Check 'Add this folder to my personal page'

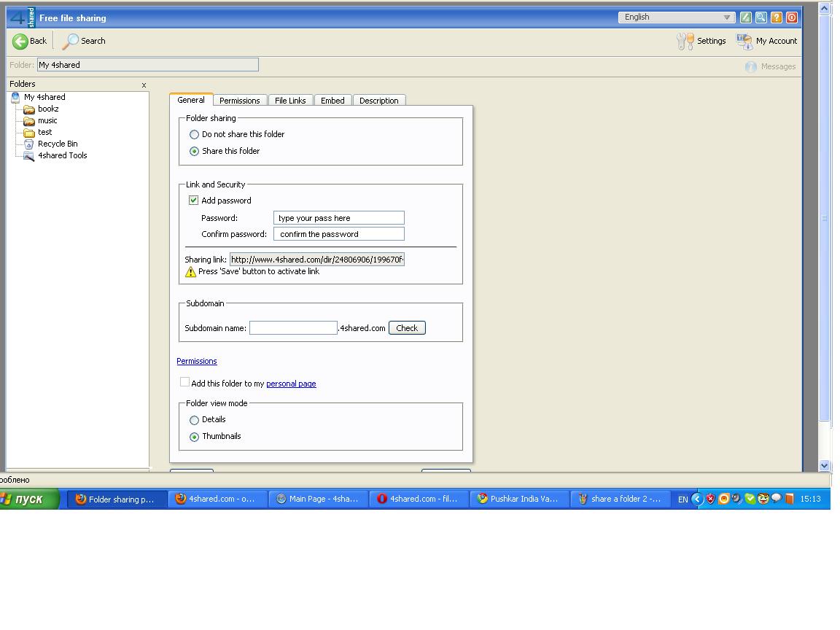(x=184, y=382)
